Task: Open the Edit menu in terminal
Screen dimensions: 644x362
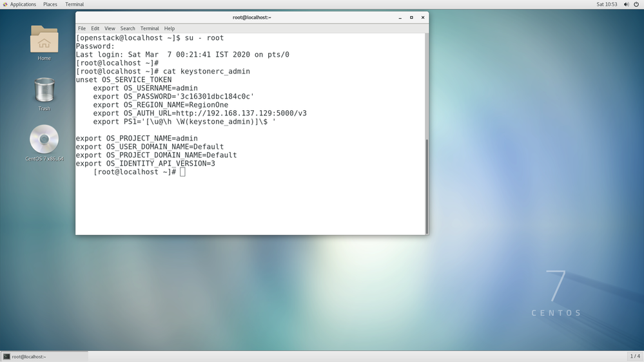Action: [95, 28]
